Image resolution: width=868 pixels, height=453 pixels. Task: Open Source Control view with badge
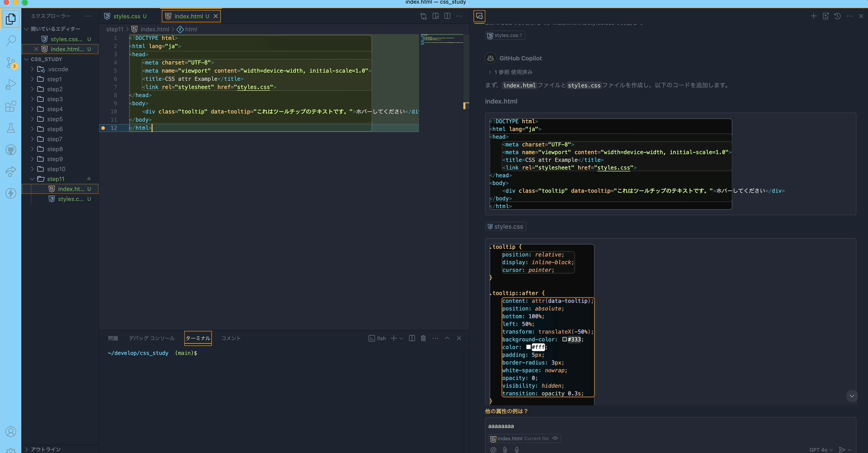coord(11,63)
